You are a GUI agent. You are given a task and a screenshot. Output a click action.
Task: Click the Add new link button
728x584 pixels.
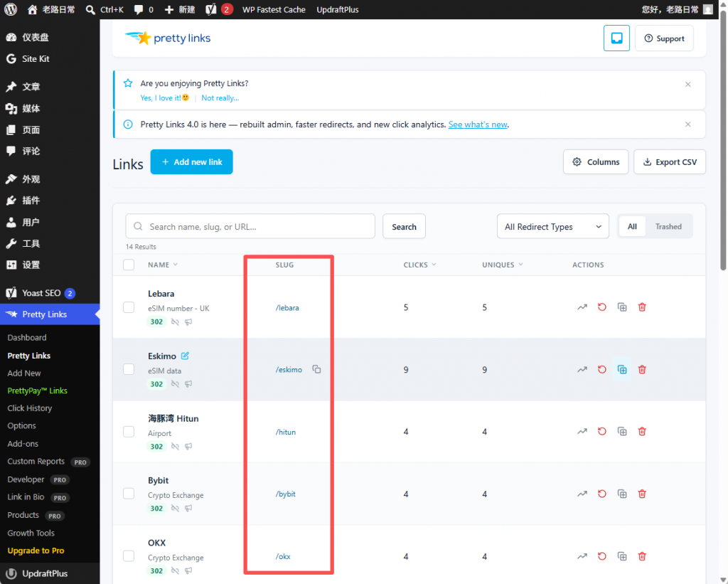coord(191,161)
